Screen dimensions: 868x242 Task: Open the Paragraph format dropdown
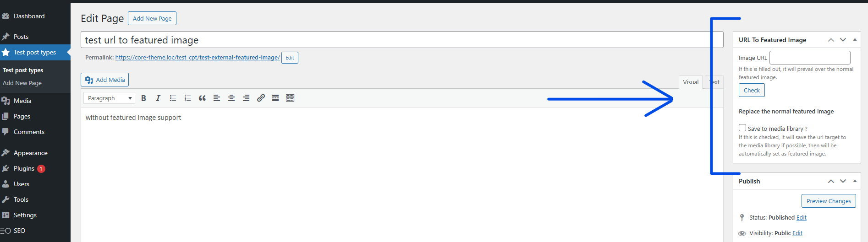pos(110,98)
